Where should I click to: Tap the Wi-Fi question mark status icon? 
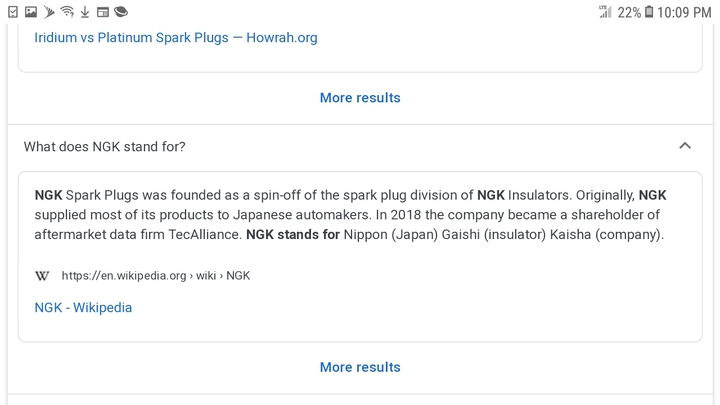[67, 12]
